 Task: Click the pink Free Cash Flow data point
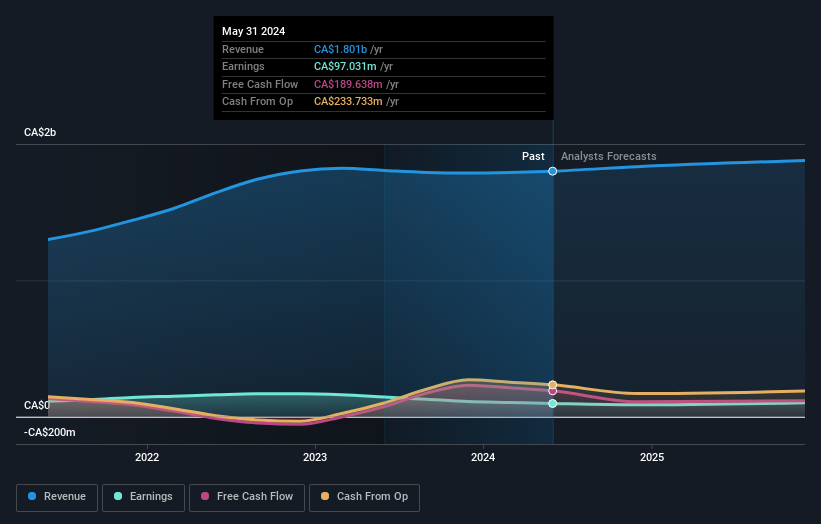point(552,391)
